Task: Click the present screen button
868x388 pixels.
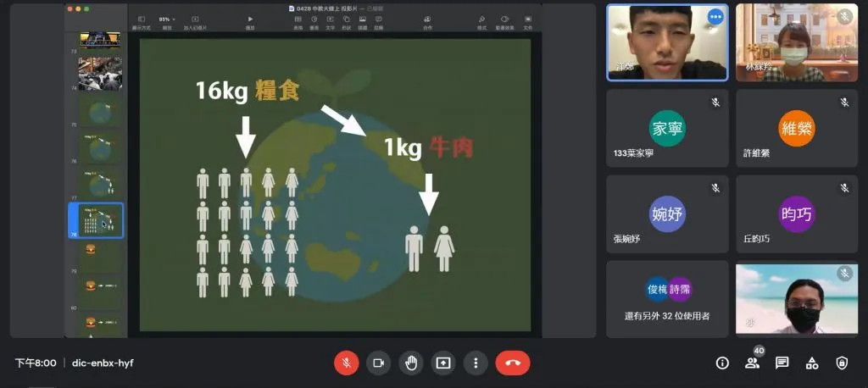Action: 443,363
